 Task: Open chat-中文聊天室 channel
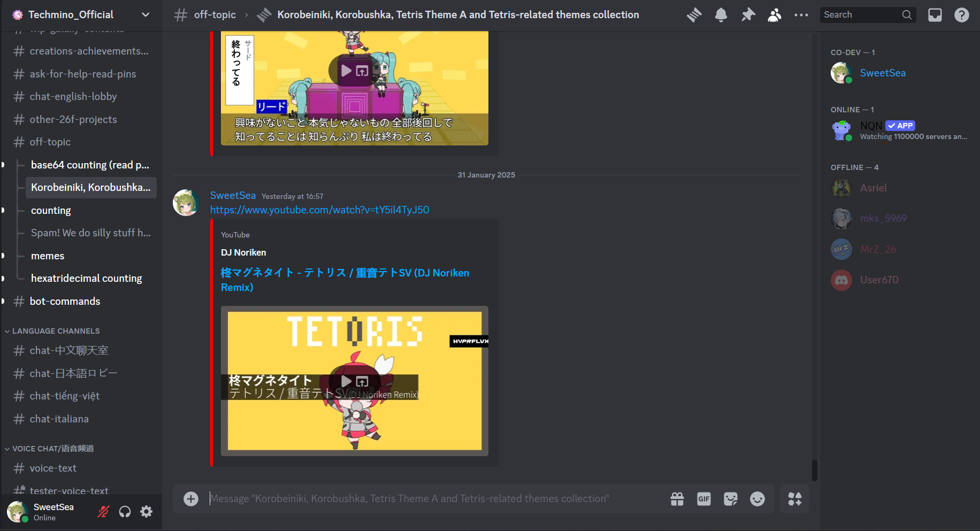pyautogui.click(x=80, y=351)
